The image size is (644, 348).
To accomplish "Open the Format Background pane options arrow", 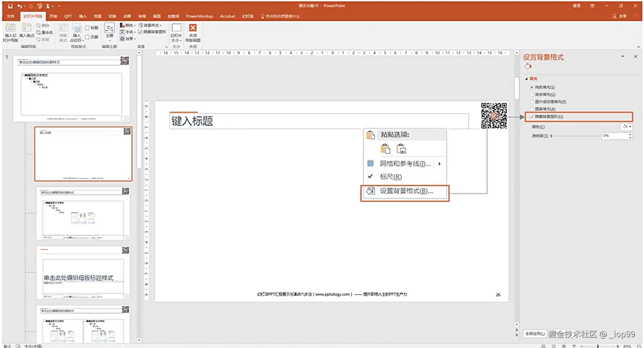I will (x=622, y=57).
